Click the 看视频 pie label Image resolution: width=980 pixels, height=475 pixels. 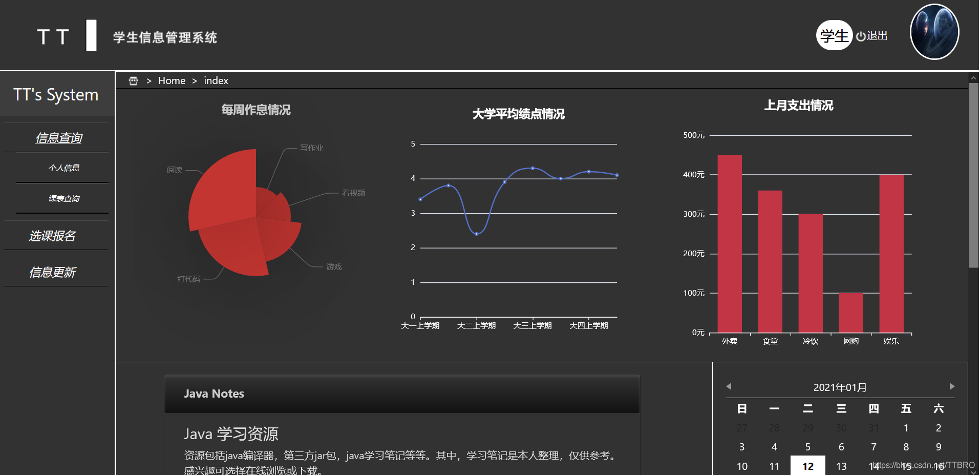353,193
